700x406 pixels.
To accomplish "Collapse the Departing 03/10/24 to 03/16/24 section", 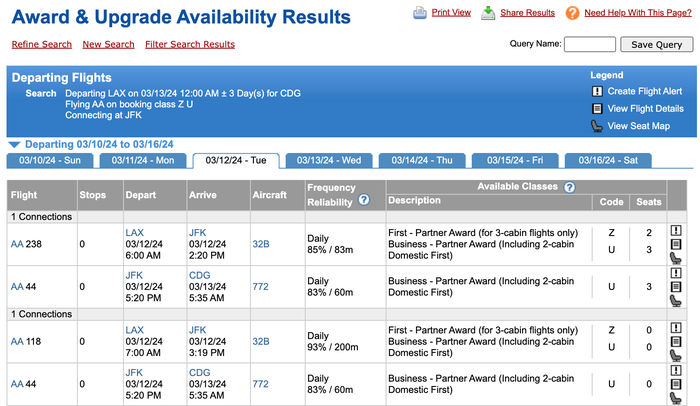I will [x=15, y=145].
